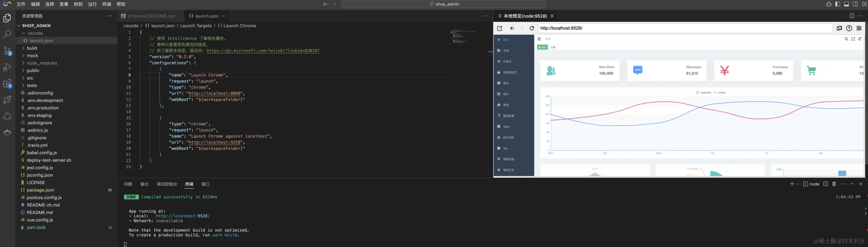This screenshot has height=247, width=868.
Task: Expand the mock folder
Action: 67,55
